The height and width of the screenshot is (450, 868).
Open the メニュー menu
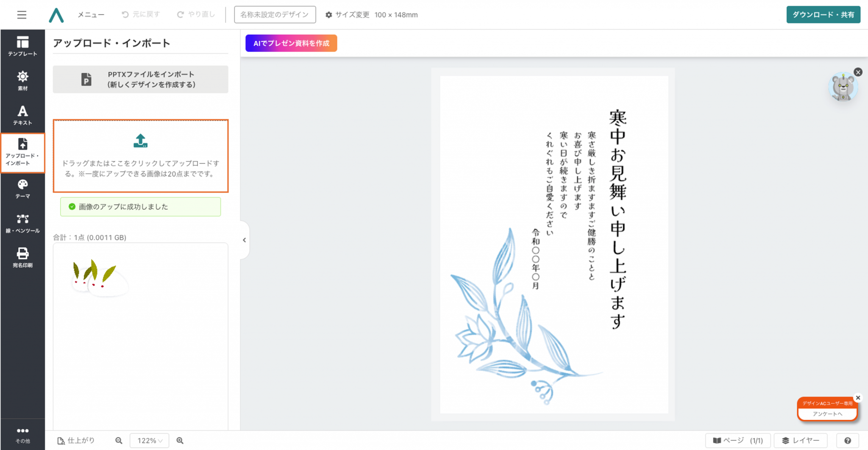(x=91, y=15)
